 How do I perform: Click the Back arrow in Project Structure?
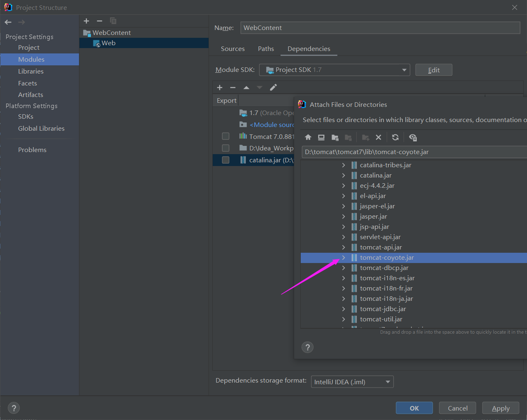tap(8, 22)
